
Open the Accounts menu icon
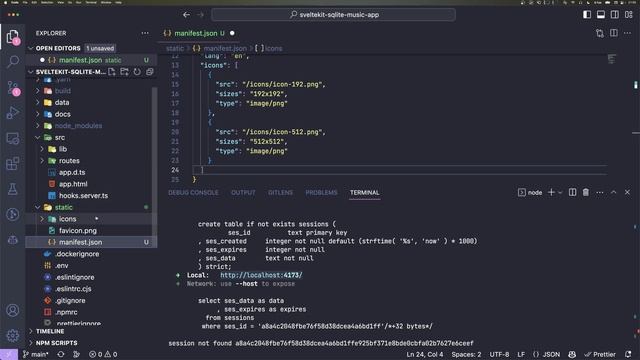(13, 310)
